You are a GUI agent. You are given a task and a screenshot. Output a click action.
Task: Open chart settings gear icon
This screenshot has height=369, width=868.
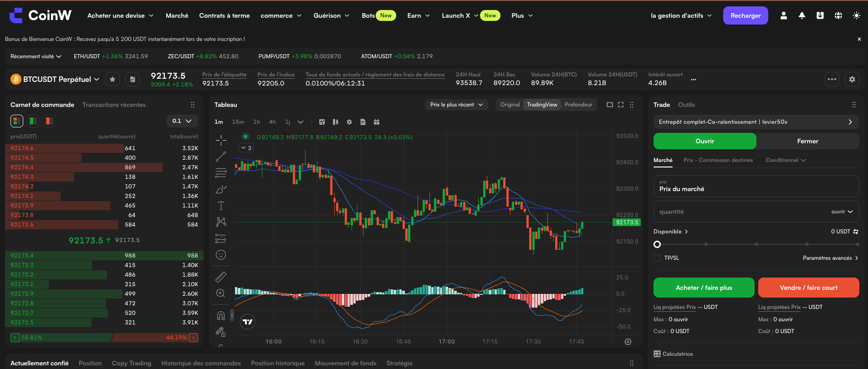(349, 122)
